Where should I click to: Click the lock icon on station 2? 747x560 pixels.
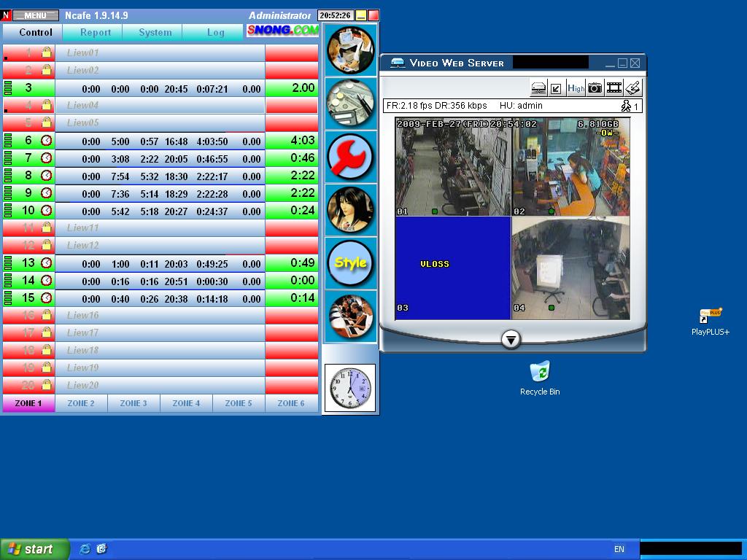pos(46,69)
